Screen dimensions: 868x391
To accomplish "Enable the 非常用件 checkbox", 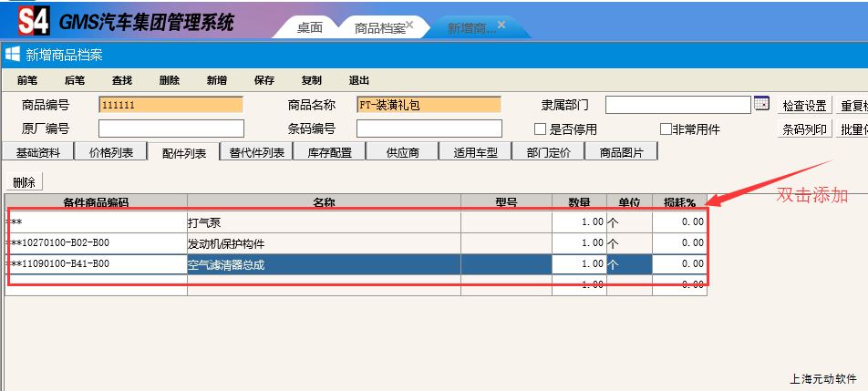I will coord(666,129).
